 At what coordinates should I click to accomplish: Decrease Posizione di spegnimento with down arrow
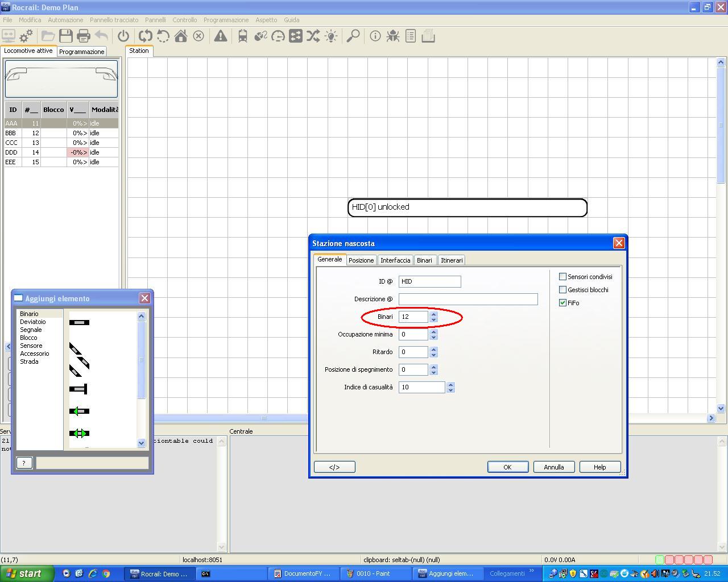tap(433, 373)
